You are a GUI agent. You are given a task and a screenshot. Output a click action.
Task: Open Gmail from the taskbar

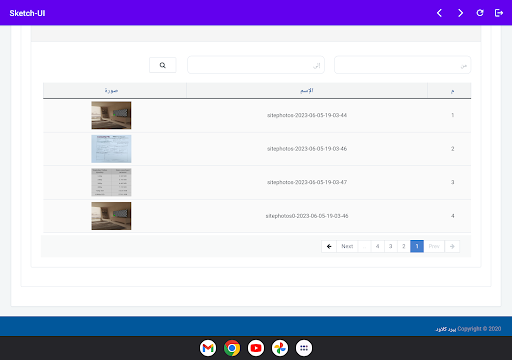(208, 348)
